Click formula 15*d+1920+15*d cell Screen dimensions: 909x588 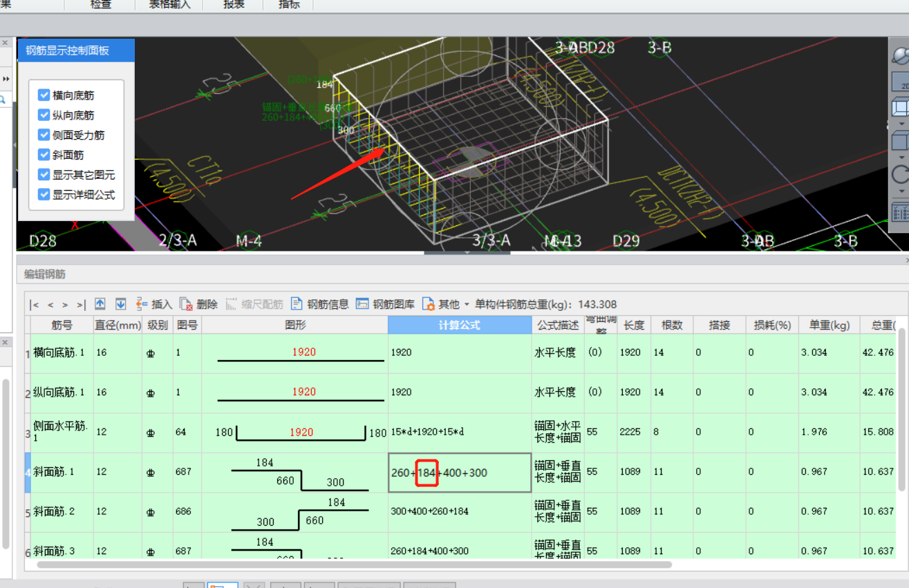(460, 433)
